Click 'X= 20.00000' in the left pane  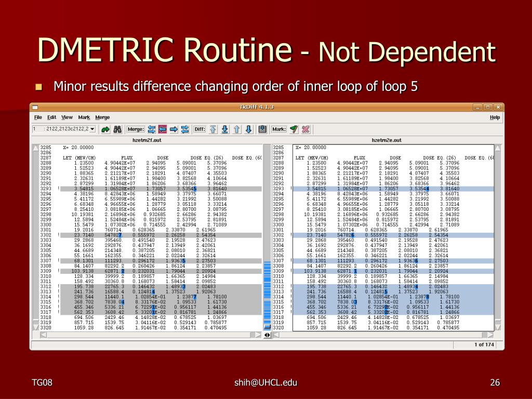pyautogui.click(x=78, y=148)
